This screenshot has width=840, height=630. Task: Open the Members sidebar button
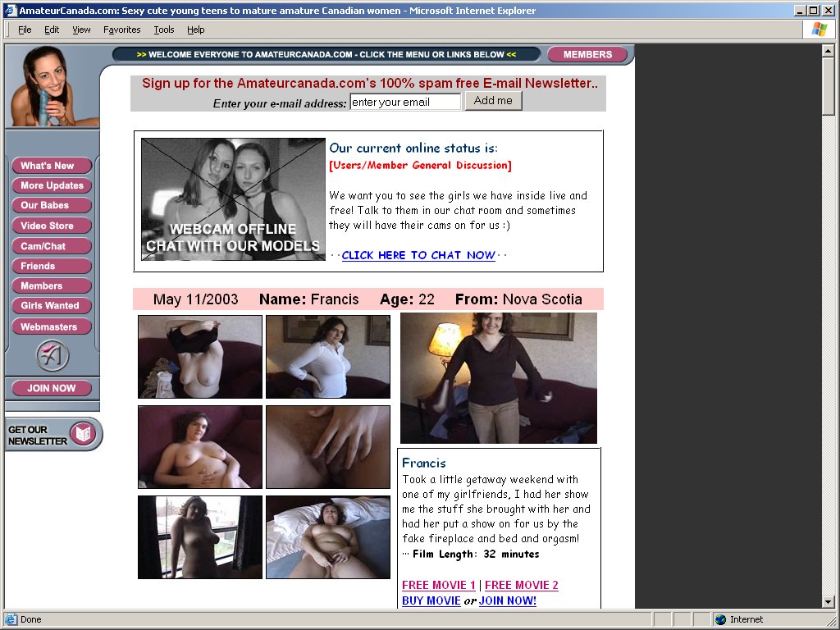pyautogui.click(x=52, y=285)
